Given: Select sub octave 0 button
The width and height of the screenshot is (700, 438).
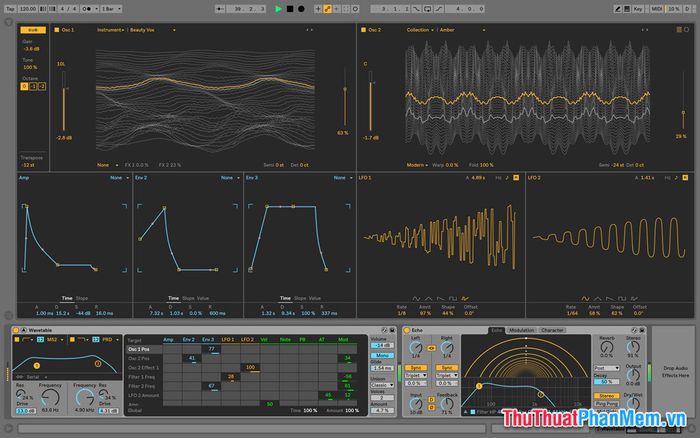Looking at the screenshot, I should tap(24, 86).
